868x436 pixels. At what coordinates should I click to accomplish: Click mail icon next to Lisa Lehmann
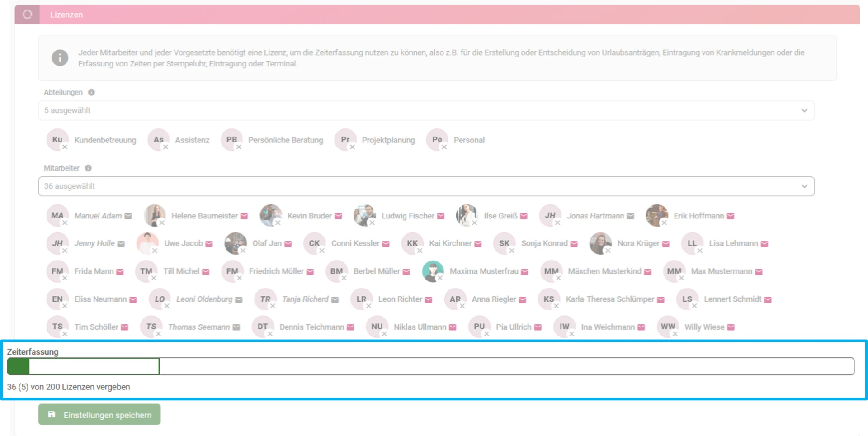(x=764, y=244)
